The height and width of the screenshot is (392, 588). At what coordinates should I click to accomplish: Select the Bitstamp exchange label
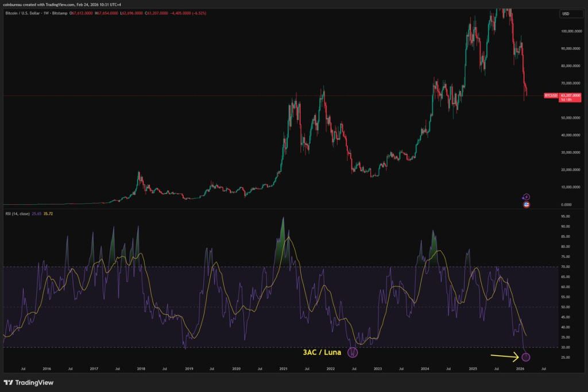(59, 13)
